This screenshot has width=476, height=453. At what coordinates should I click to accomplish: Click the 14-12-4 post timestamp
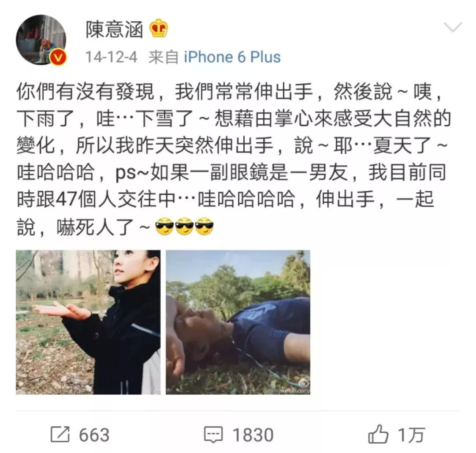[x=112, y=57]
